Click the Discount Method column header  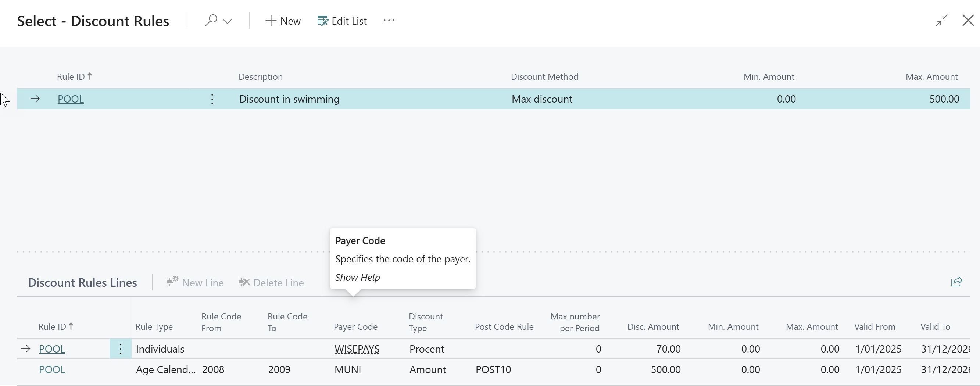(x=544, y=76)
